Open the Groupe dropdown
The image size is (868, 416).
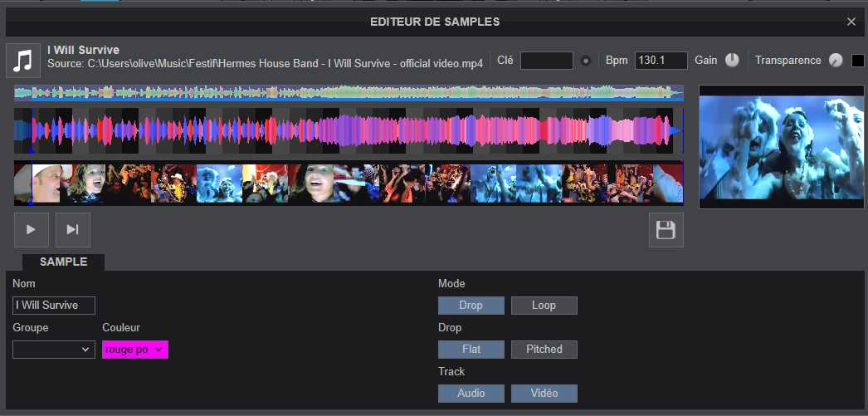54,350
